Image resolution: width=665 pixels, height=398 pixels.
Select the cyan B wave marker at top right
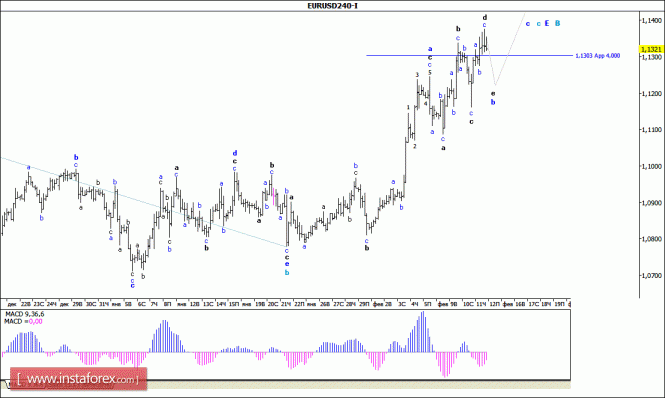pos(558,23)
